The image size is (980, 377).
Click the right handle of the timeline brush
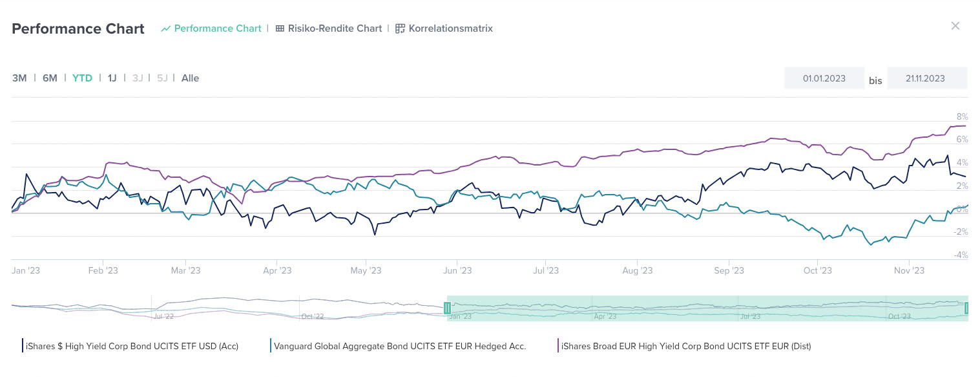point(966,308)
